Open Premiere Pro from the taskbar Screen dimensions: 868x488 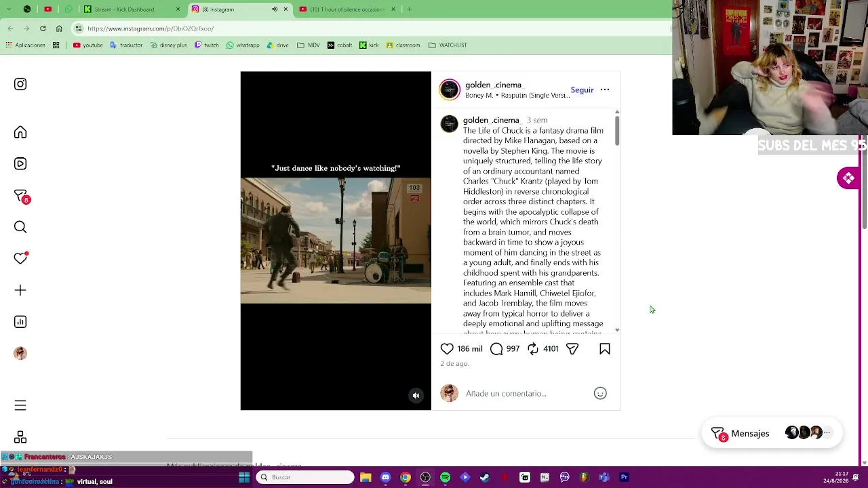point(625,477)
